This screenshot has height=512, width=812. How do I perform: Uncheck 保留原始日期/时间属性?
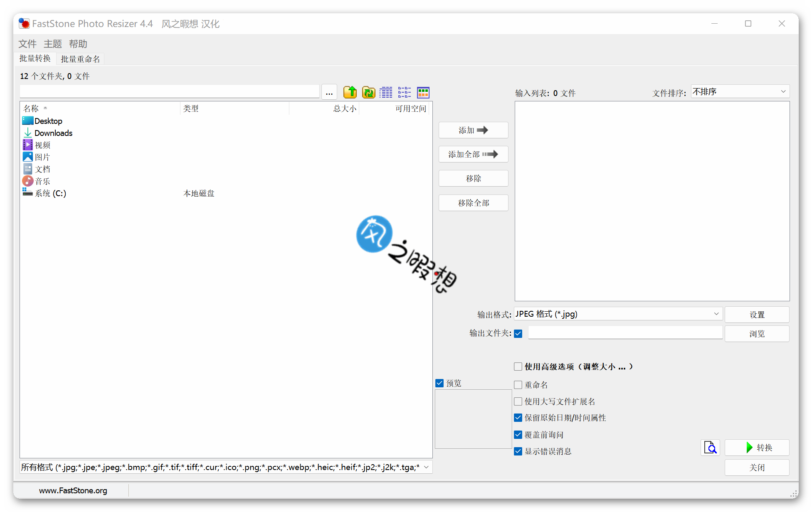point(518,418)
